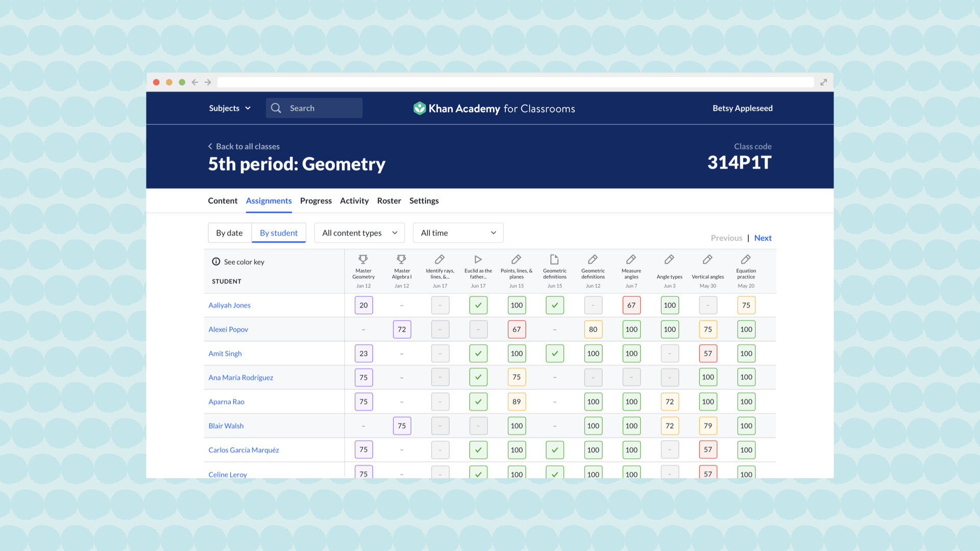Click the expand fullscreen arrows icon
The width and height of the screenshot is (980, 551).
click(x=823, y=82)
